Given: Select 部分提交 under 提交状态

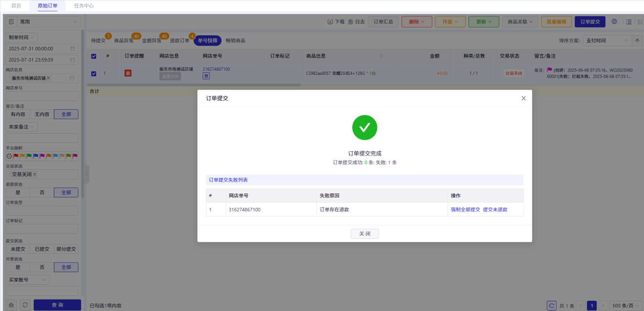Looking at the screenshot, I should (66, 249).
